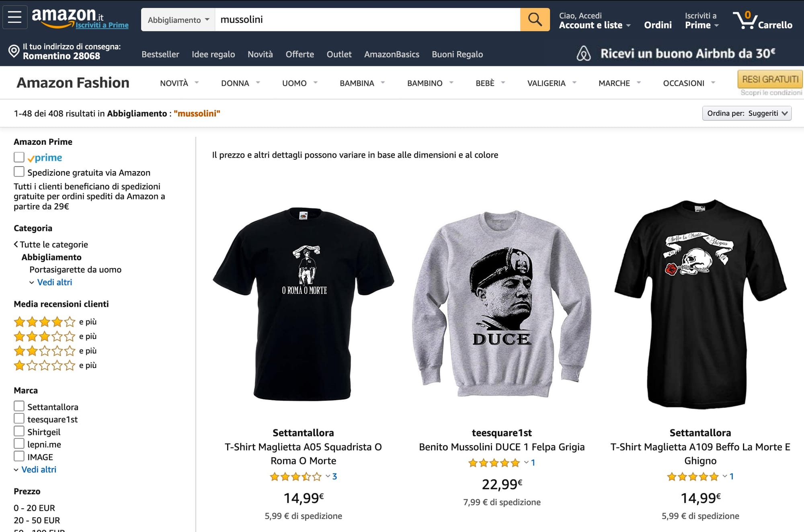Open the hamburger menu icon
Viewport: 804px width, 532px height.
pyautogui.click(x=15, y=17)
